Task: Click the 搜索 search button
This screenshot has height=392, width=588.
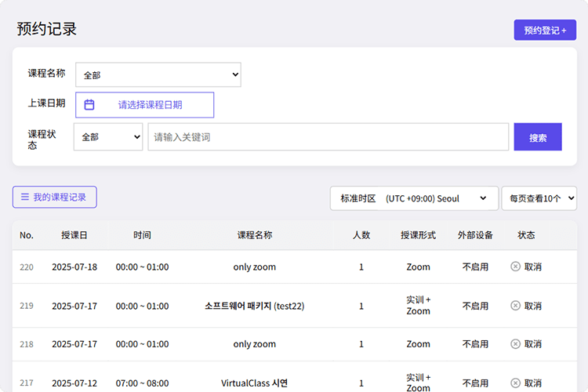Action: pyautogui.click(x=538, y=137)
